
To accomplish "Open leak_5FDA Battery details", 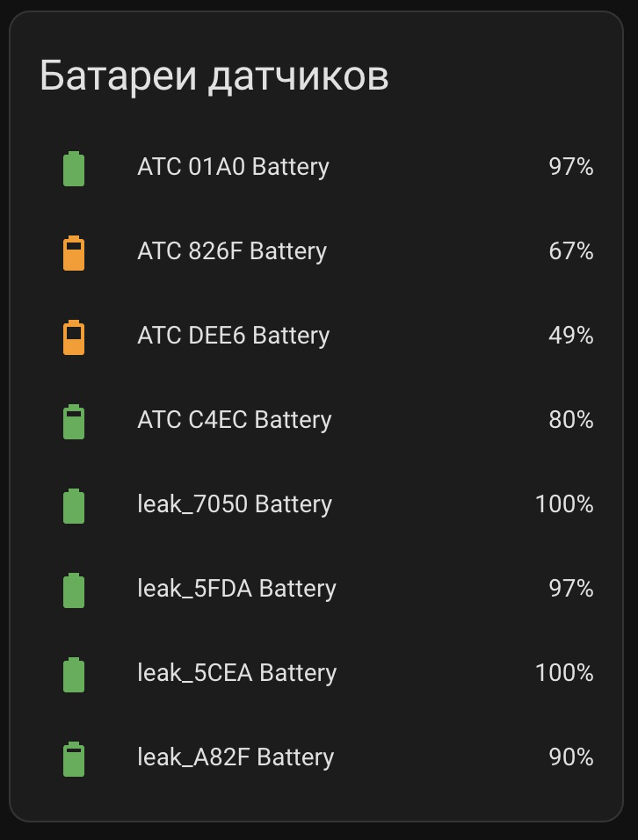I will (236, 589).
